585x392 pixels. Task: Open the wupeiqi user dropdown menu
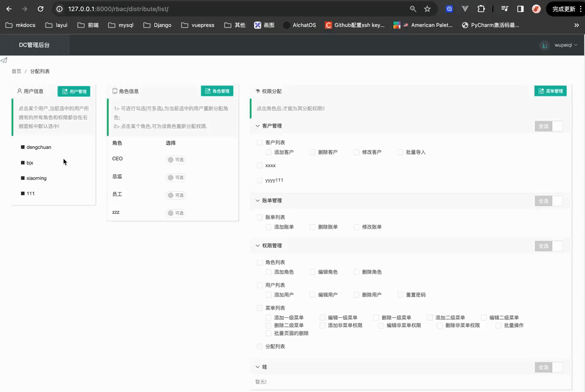click(566, 45)
